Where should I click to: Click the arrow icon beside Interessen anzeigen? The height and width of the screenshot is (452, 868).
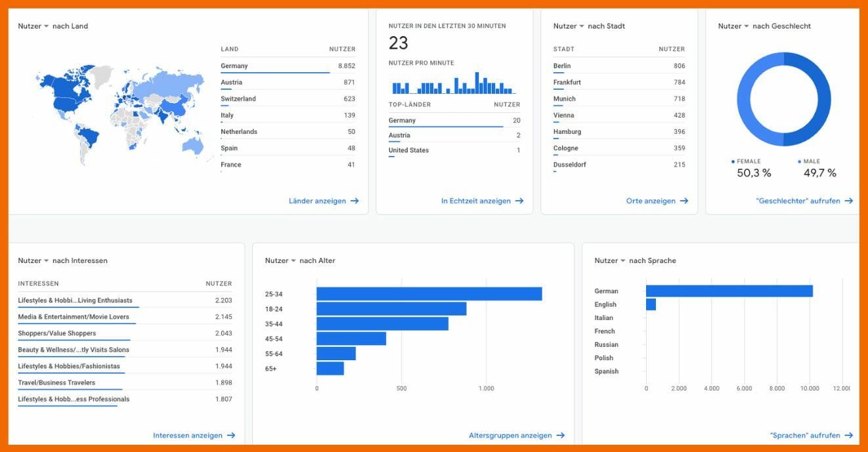230,436
